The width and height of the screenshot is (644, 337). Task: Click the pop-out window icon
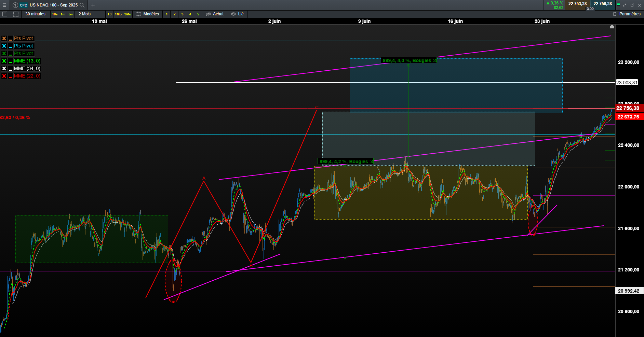point(632,5)
